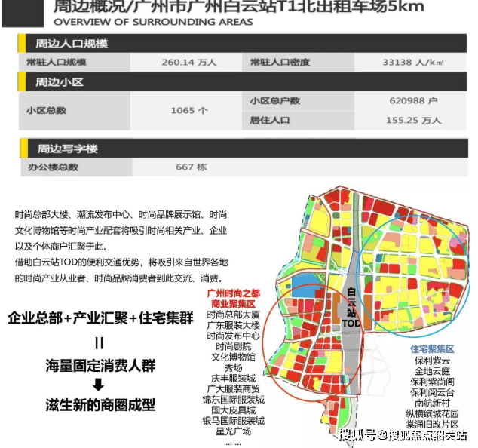The image size is (478, 448).
Task: Select '保利紫尚阁' in the residential list
Action: point(432,382)
